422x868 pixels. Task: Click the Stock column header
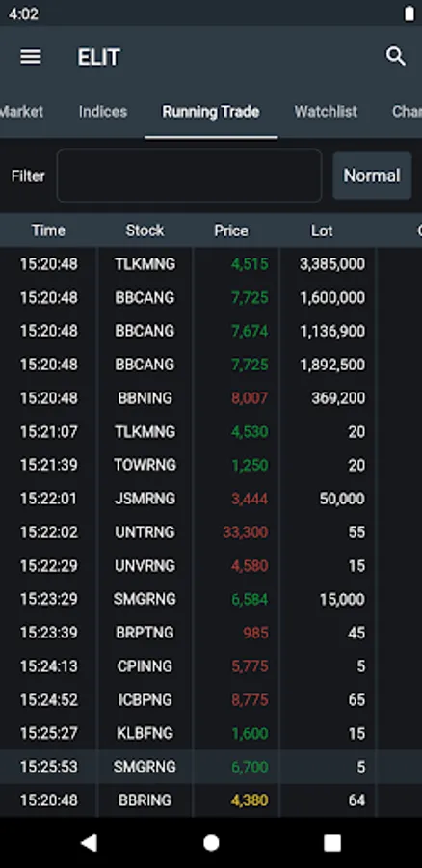coord(145,231)
